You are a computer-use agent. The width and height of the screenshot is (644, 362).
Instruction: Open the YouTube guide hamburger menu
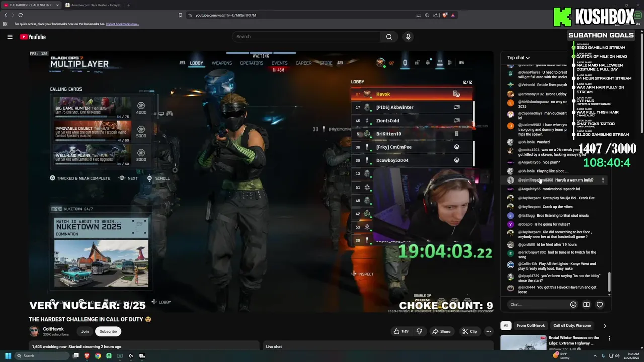[10, 37]
